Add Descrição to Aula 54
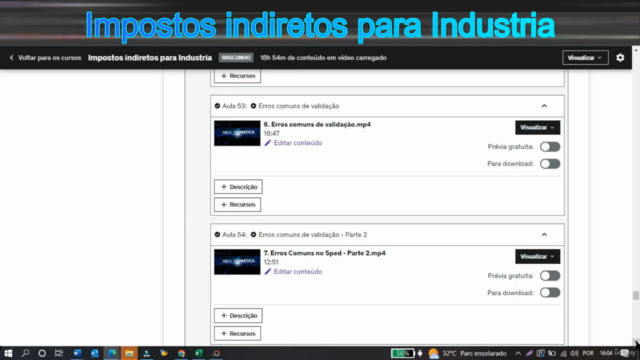The height and width of the screenshot is (360, 640). (238, 316)
